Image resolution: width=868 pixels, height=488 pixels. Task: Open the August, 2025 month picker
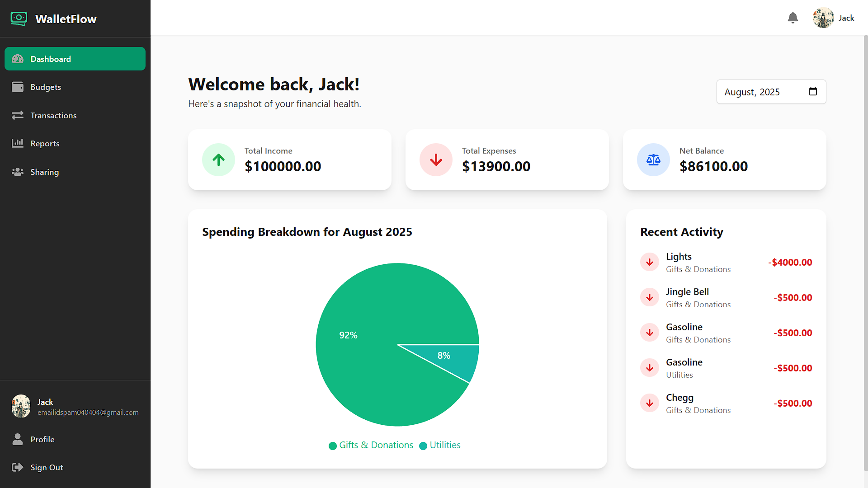pos(771,92)
